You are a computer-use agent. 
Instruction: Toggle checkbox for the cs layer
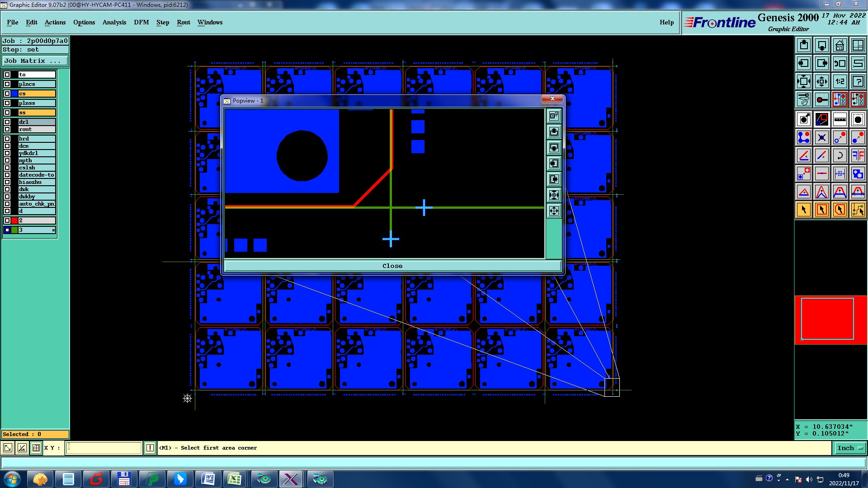pyautogui.click(x=7, y=94)
